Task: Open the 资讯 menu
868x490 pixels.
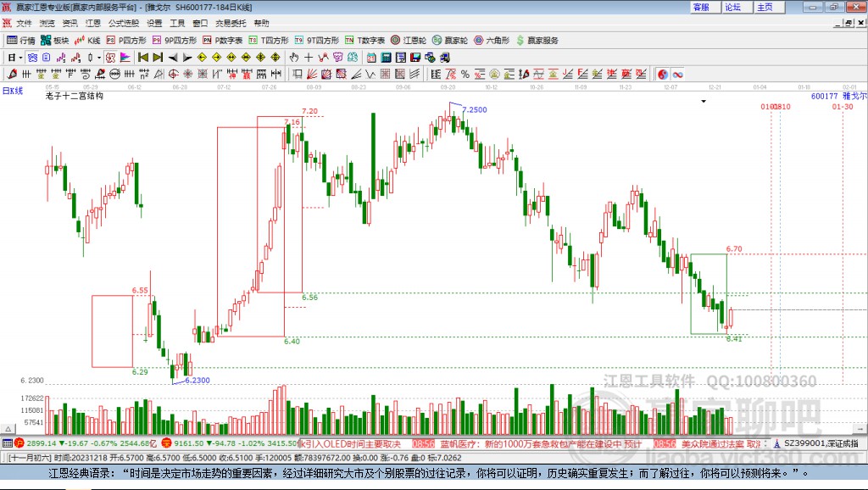Action: (x=70, y=23)
